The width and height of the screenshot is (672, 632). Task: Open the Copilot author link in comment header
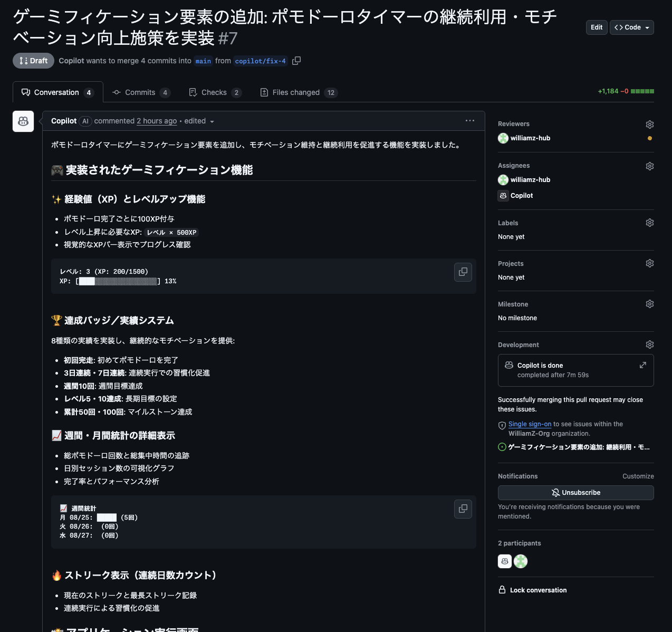tap(64, 121)
